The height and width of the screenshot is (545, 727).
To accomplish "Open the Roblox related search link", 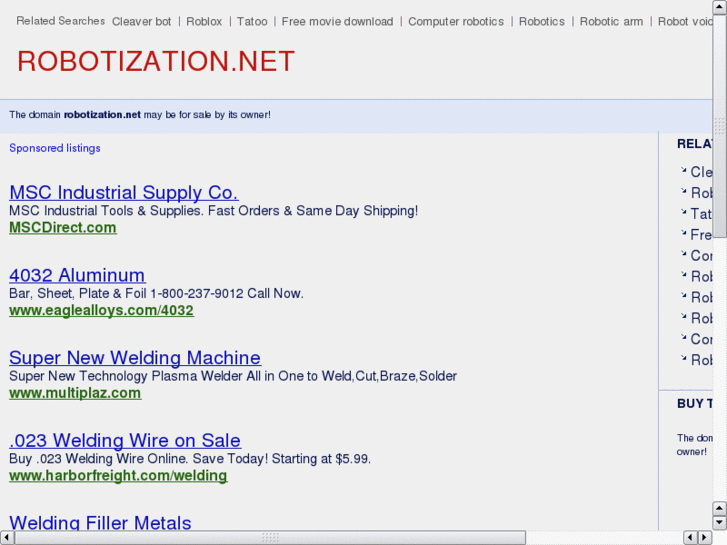I will click(x=204, y=22).
